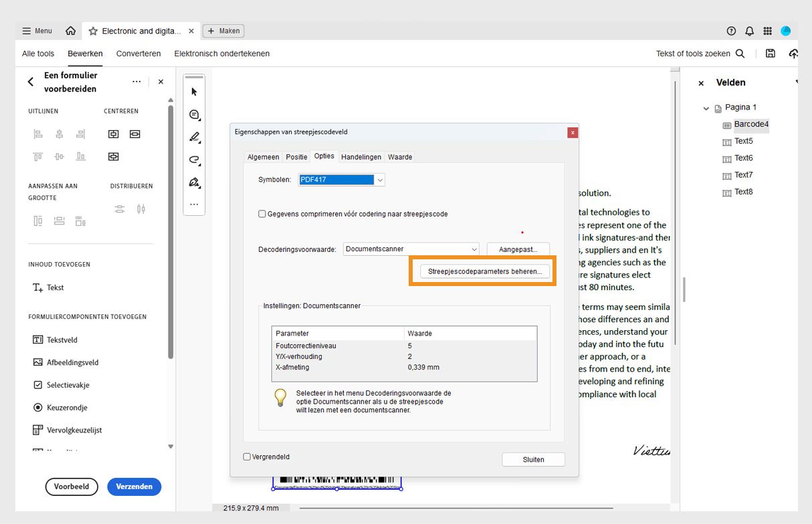Viewport: 812px width, 524px height.
Task: Select the pencil drawing tool
Action: click(194, 137)
